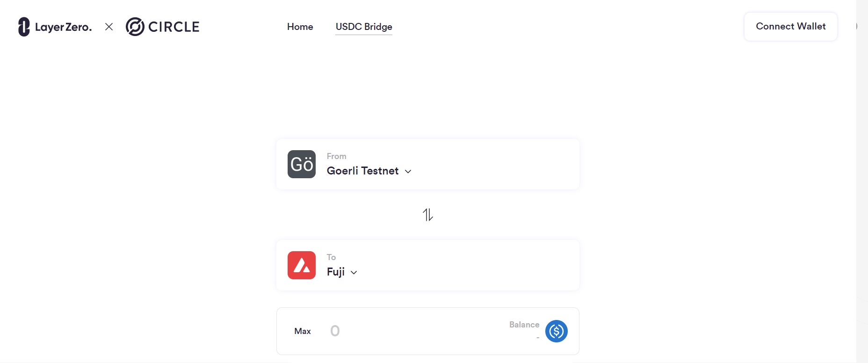Swap the From and To networks
The height and width of the screenshot is (363, 868).
428,215
